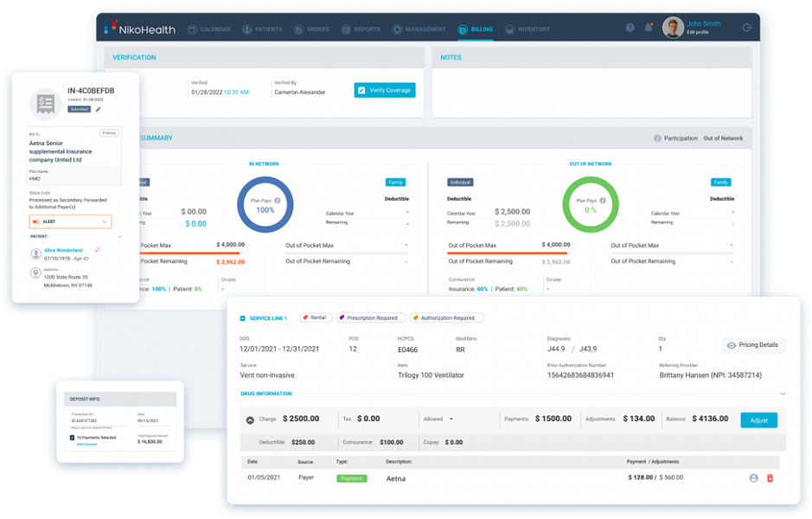
Task: Click the green Payment type badge
Action: [x=352, y=478]
